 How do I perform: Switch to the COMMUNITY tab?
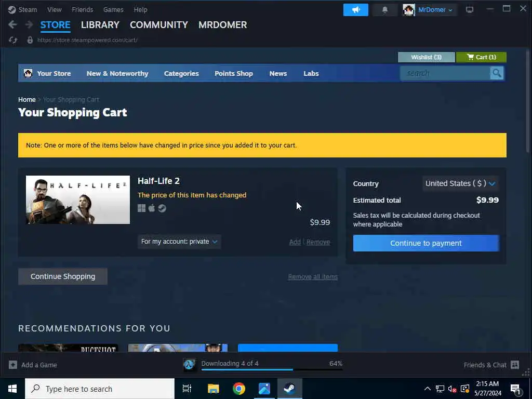click(159, 25)
